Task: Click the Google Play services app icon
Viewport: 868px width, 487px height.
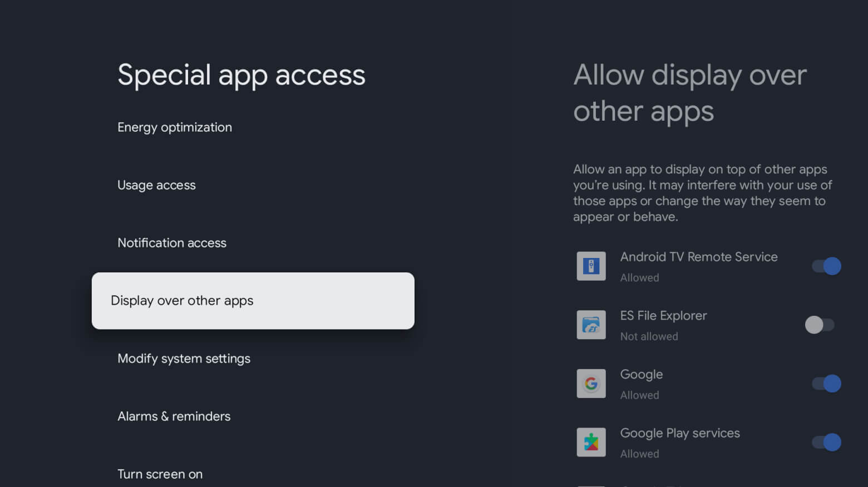Action: click(591, 442)
